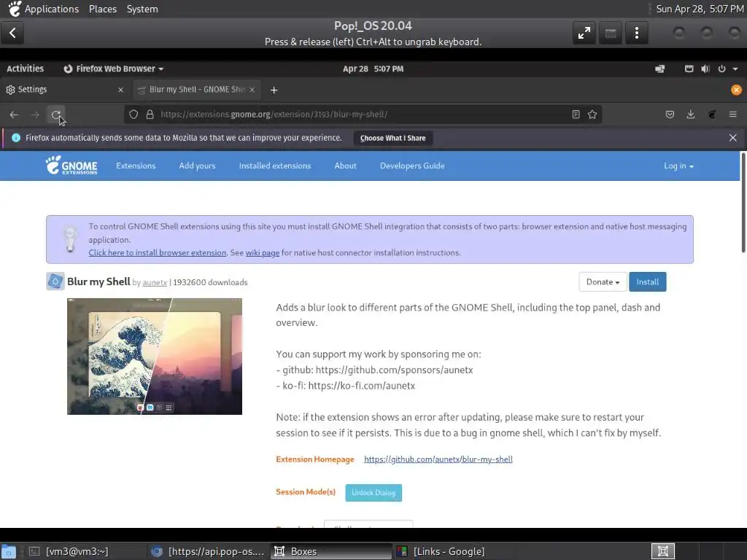Screen dimensions: 747x560
Task: Click the Install button
Action: click(x=648, y=282)
